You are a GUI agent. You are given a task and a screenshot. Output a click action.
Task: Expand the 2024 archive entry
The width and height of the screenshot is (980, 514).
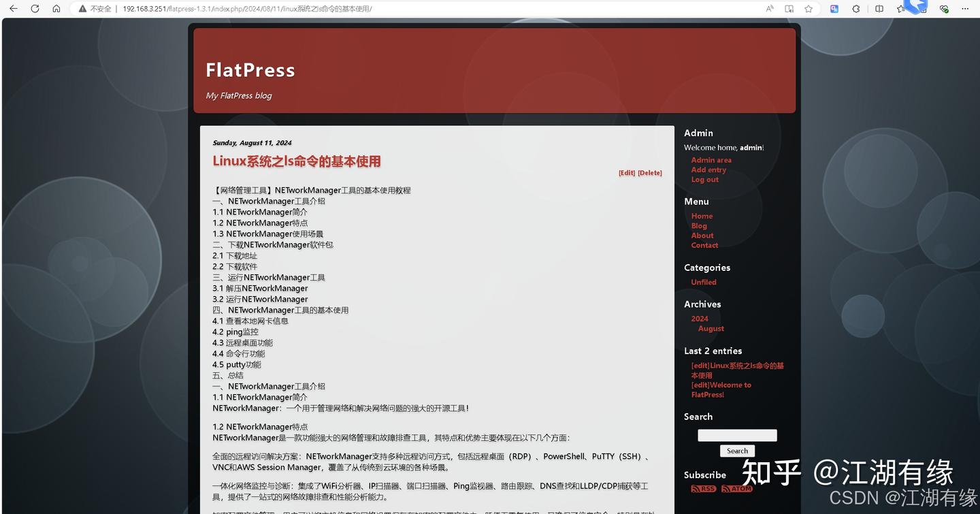(x=700, y=318)
